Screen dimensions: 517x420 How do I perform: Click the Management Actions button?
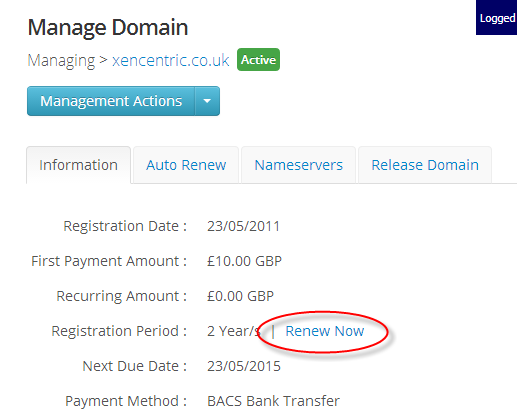pos(111,101)
